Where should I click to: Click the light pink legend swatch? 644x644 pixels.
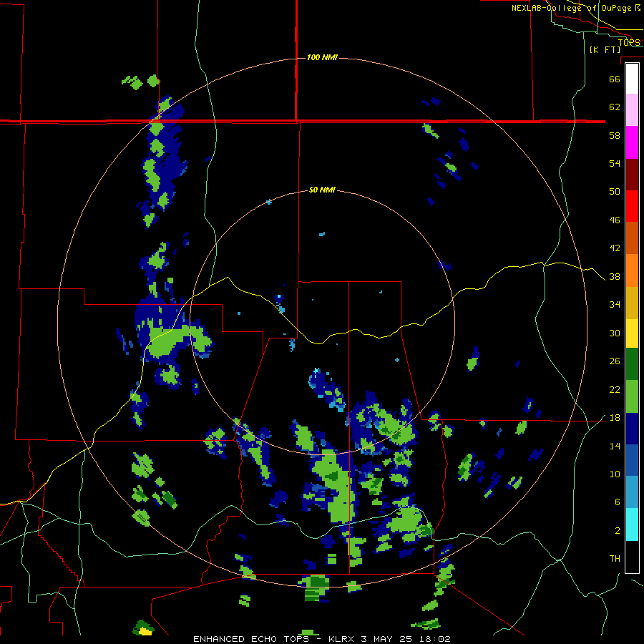point(632,109)
